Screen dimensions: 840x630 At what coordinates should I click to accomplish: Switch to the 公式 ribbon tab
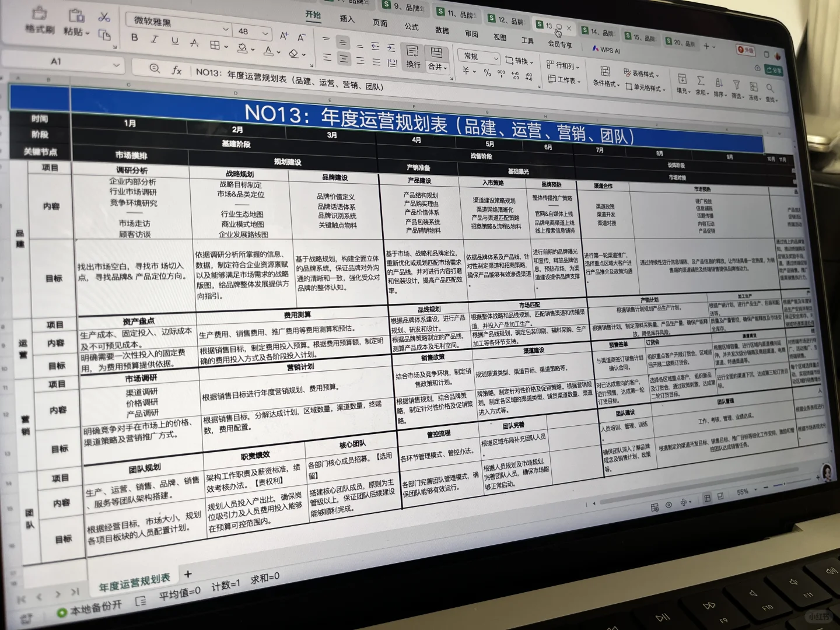pyautogui.click(x=411, y=27)
